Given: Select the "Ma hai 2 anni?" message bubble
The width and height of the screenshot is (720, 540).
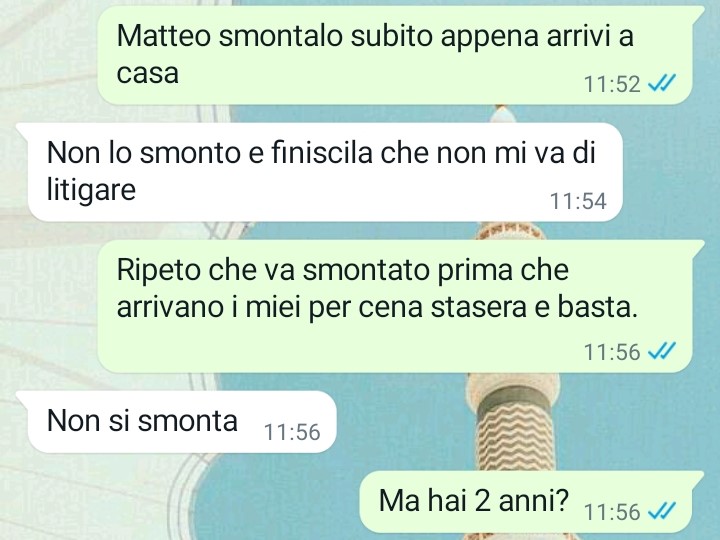Looking at the screenshot, I should (x=531, y=502).
